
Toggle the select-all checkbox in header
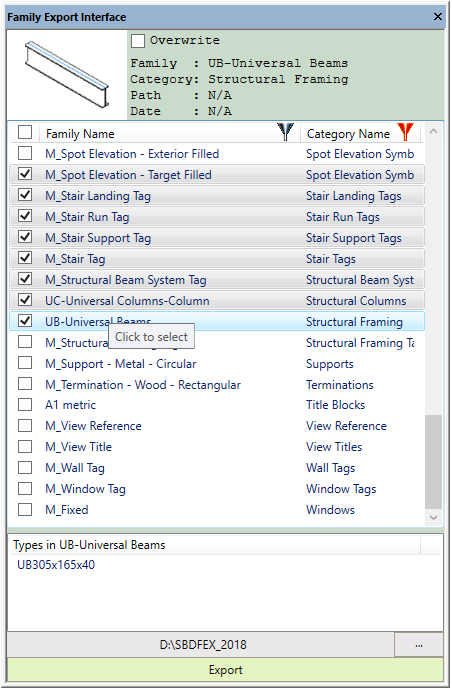(25, 132)
